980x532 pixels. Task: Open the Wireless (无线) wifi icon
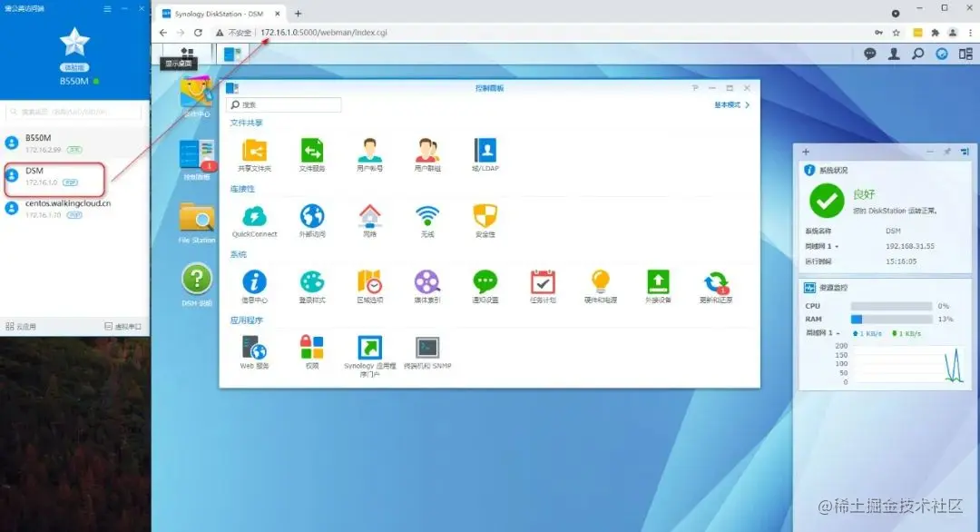coord(427,216)
